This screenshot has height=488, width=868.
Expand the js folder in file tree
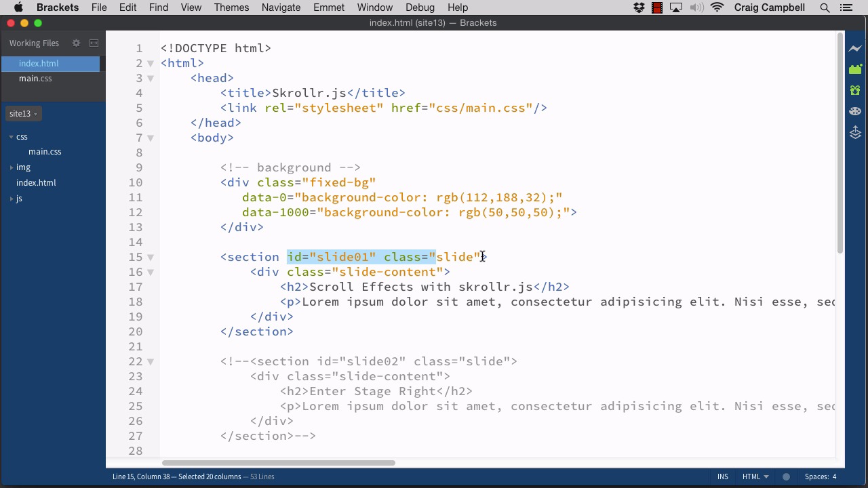point(12,199)
